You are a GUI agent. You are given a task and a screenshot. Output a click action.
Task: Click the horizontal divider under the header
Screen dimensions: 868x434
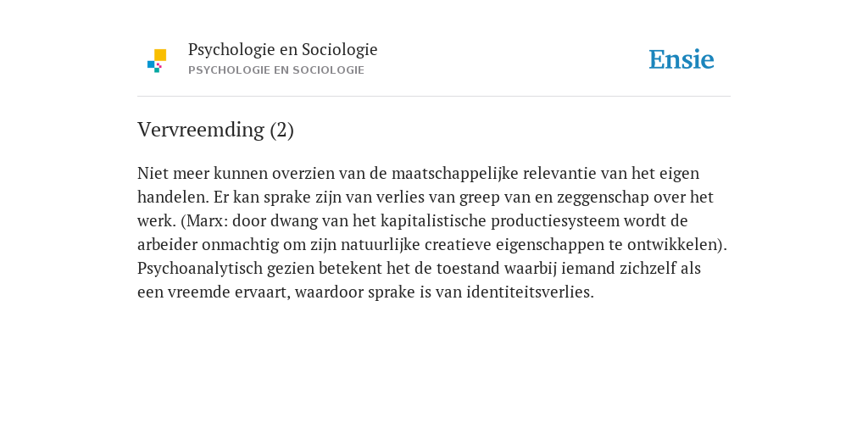click(x=434, y=97)
